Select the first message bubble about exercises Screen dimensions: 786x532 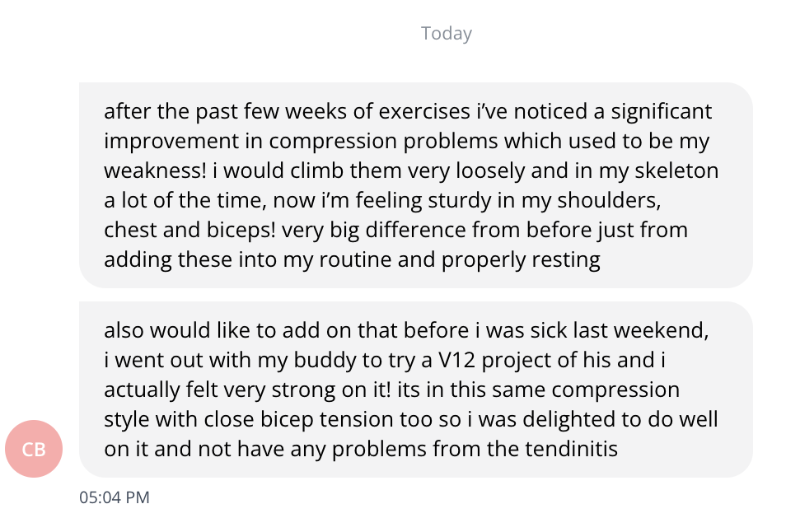(x=415, y=185)
